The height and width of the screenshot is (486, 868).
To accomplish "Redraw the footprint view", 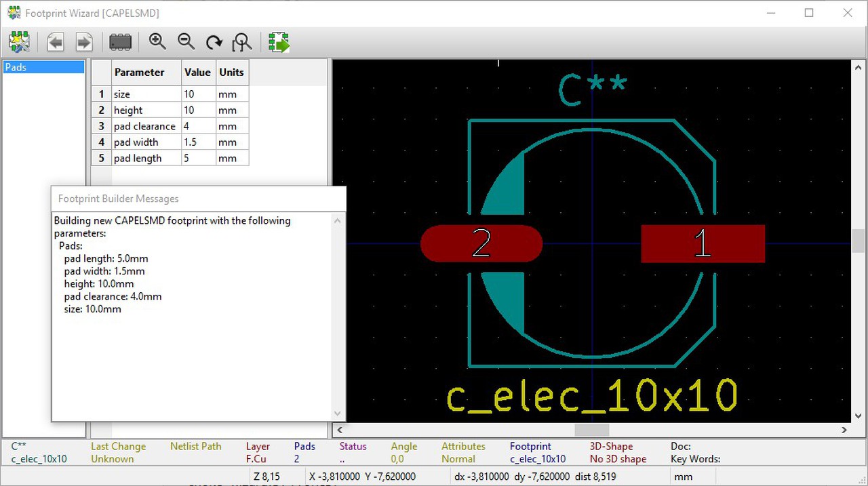I will (214, 42).
